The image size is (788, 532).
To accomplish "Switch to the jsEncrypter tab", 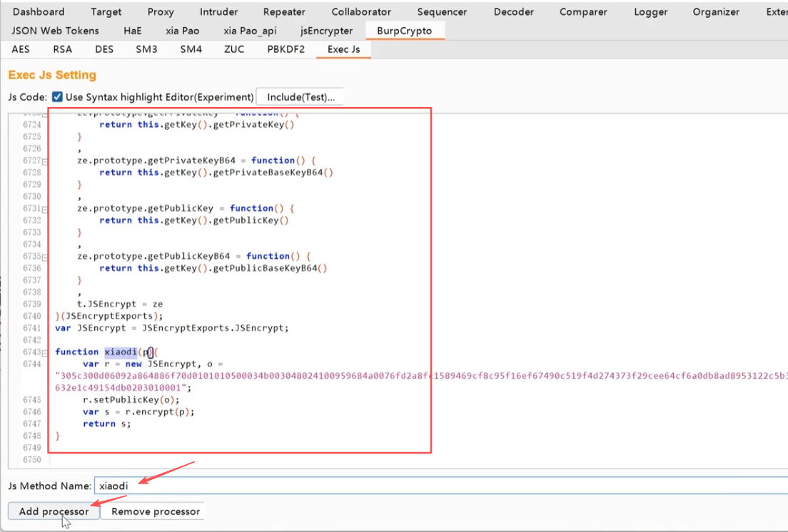I will [x=326, y=31].
